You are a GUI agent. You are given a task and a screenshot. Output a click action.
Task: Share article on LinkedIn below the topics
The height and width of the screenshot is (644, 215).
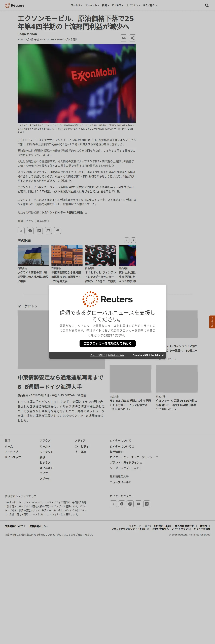(x=39, y=231)
